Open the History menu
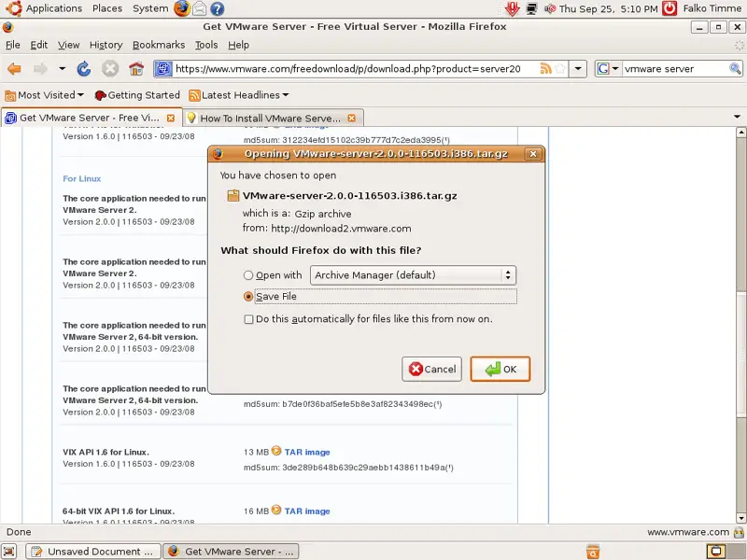The width and height of the screenshot is (747, 560). tap(106, 45)
